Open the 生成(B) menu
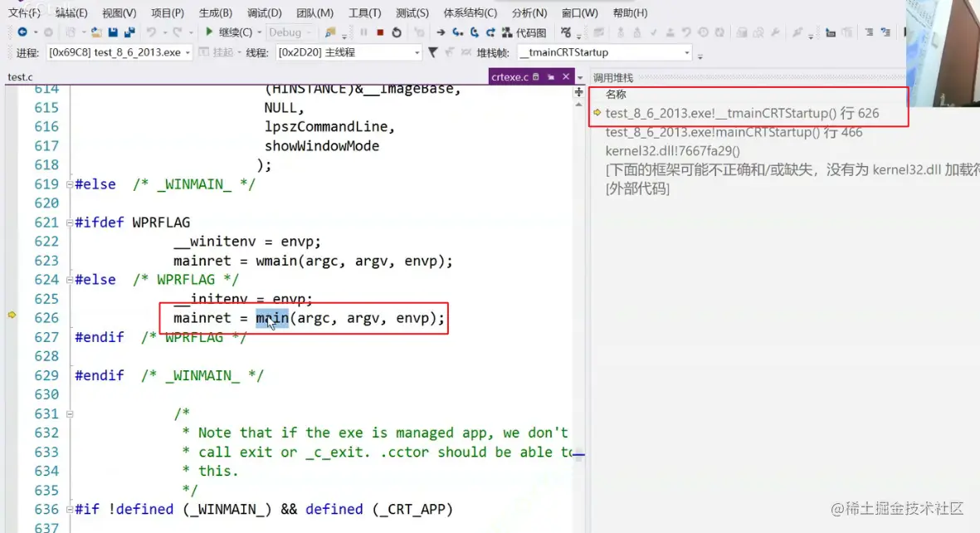The height and width of the screenshot is (533, 980). [216, 12]
